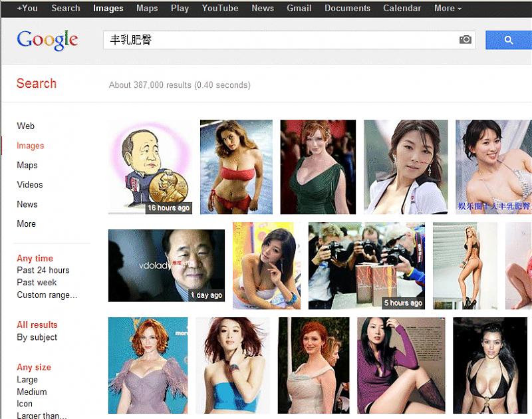Click the camera search-by-image icon
The image size is (532, 419).
tap(465, 40)
